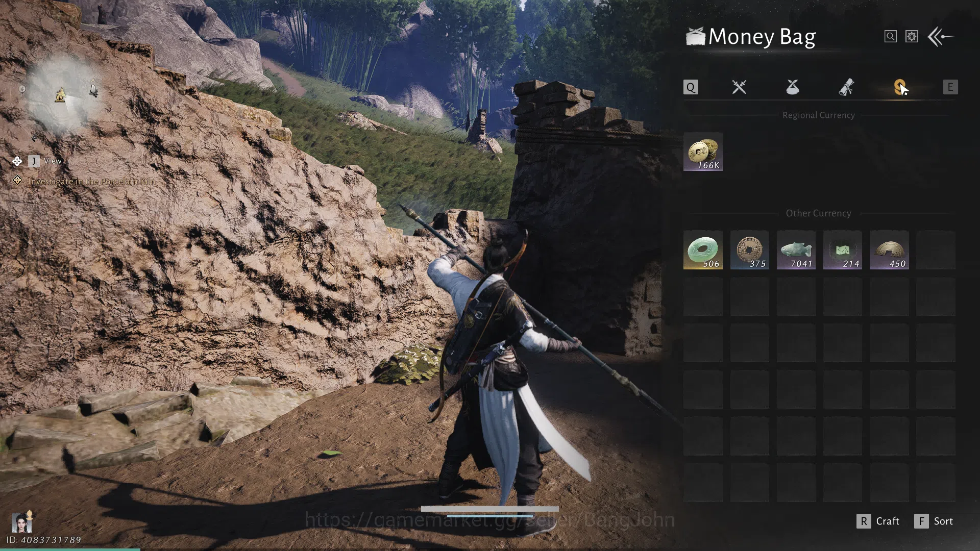Close the Money Bag with back arrow
The height and width of the screenshot is (551, 980).
(940, 37)
